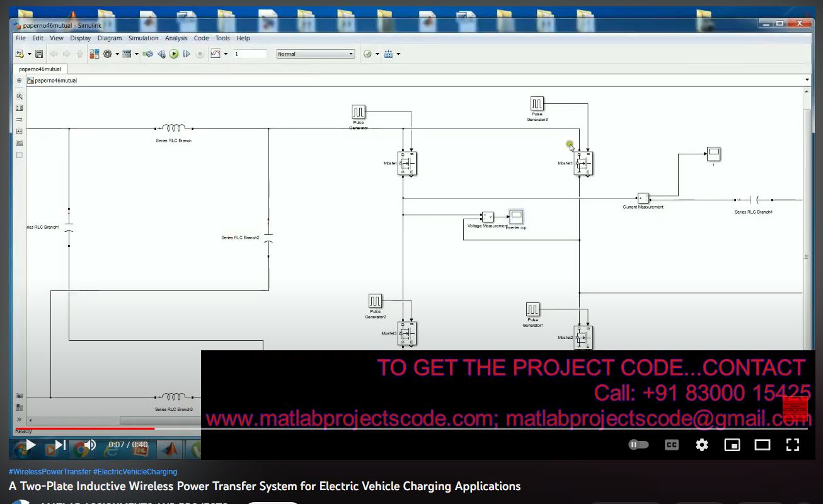823x504 pixels.
Task: Click the New Model toolbar icon
Action: (20, 54)
